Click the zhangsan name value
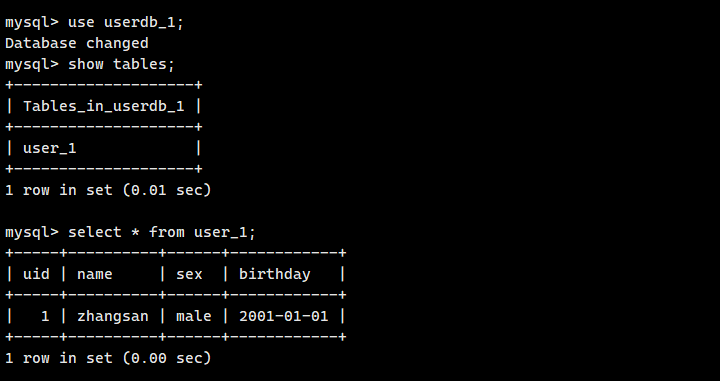Screen dimensions: 720x381 click(112, 316)
